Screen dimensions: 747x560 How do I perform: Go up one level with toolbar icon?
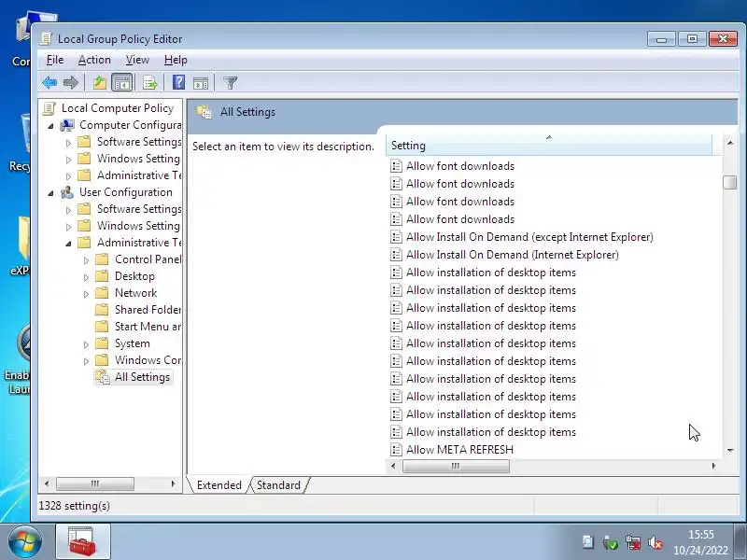pos(100,83)
